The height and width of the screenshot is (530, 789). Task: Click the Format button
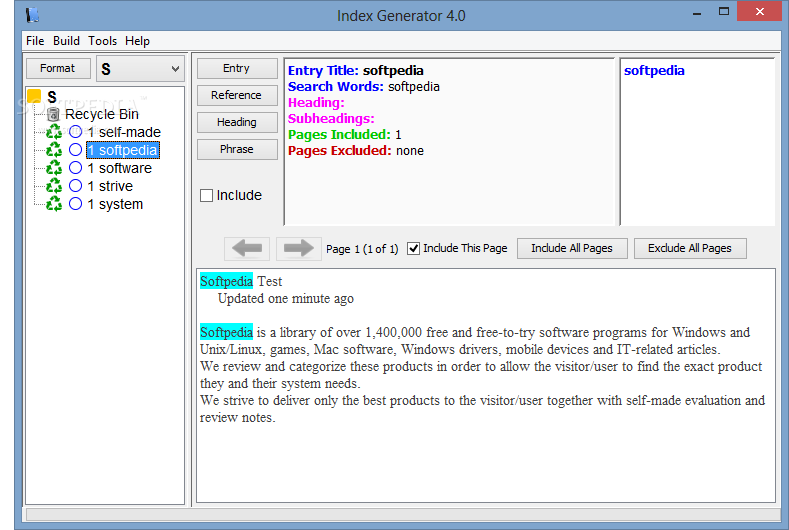(58, 68)
